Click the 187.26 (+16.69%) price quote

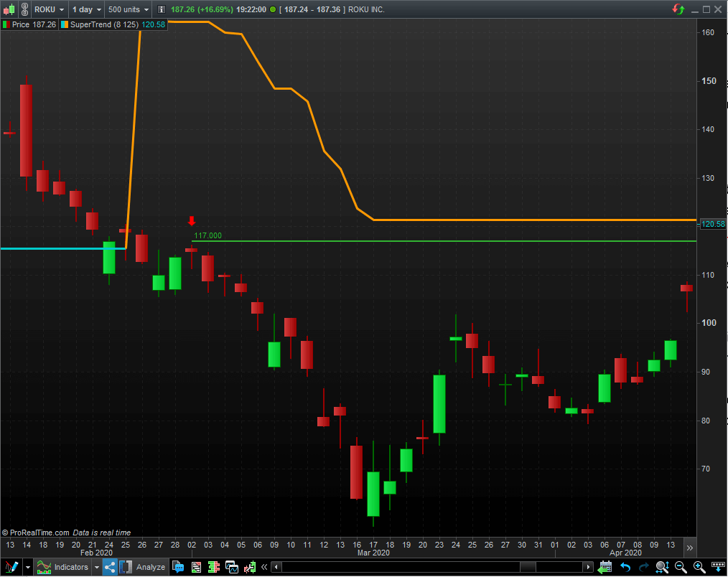[x=202, y=9]
